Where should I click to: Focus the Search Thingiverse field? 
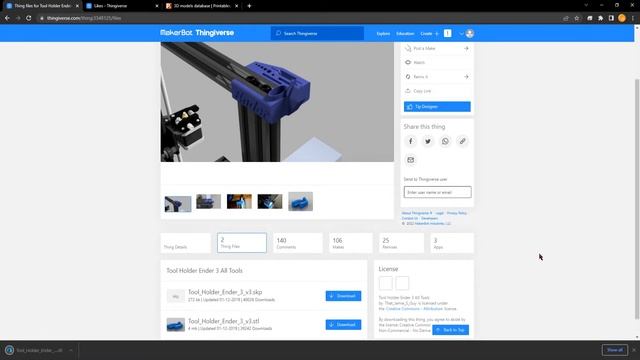[x=318, y=33]
